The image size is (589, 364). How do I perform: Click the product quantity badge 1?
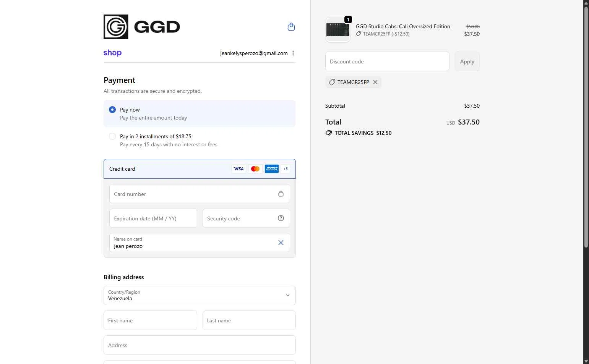[x=348, y=19]
